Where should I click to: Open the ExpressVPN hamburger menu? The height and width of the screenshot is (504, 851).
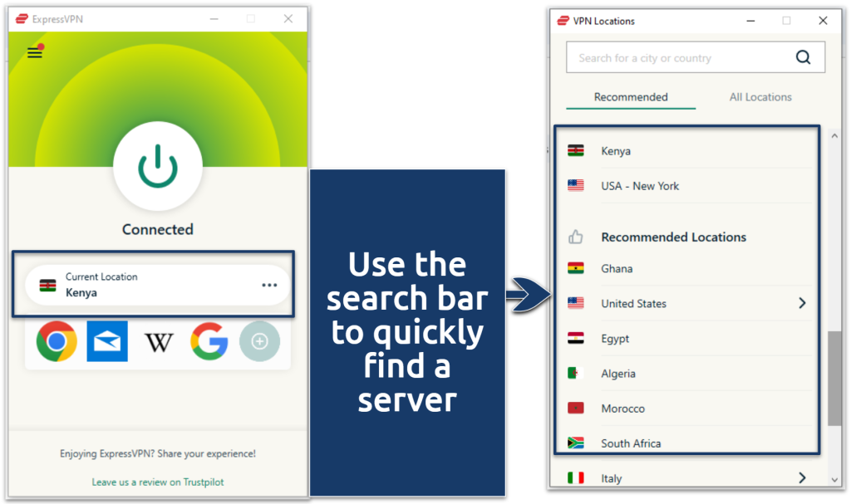click(x=35, y=52)
